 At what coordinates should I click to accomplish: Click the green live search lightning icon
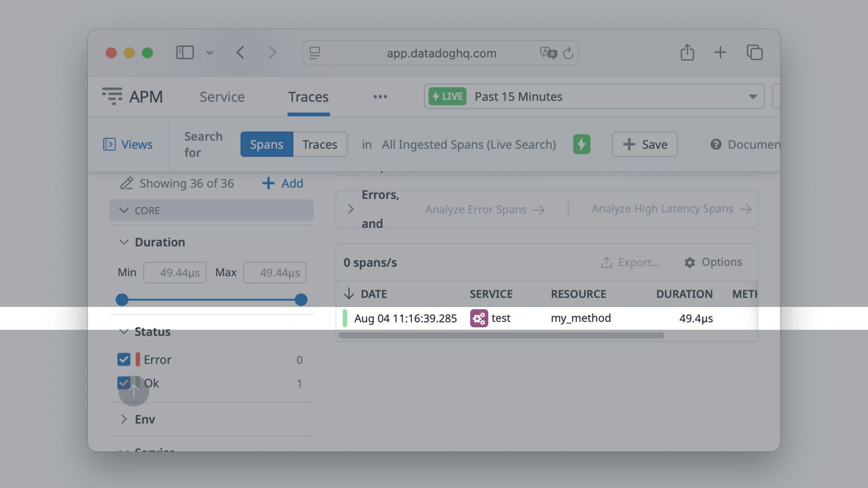(581, 144)
